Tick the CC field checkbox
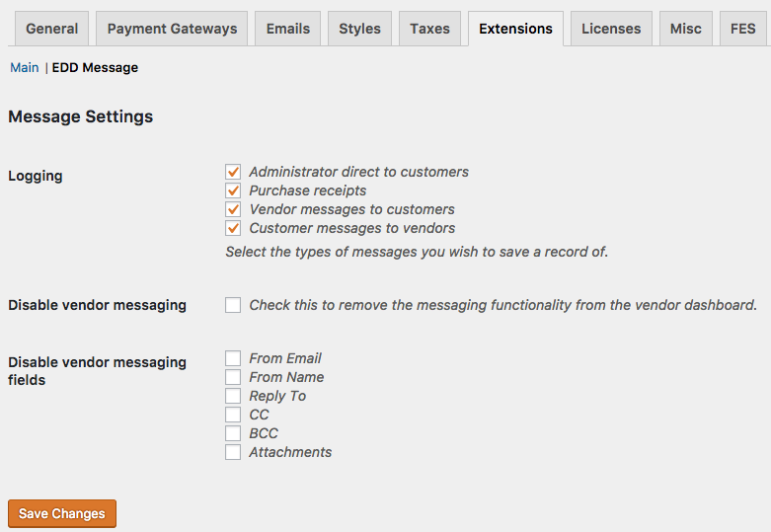Viewport: 771px width, 532px height. [233, 415]
